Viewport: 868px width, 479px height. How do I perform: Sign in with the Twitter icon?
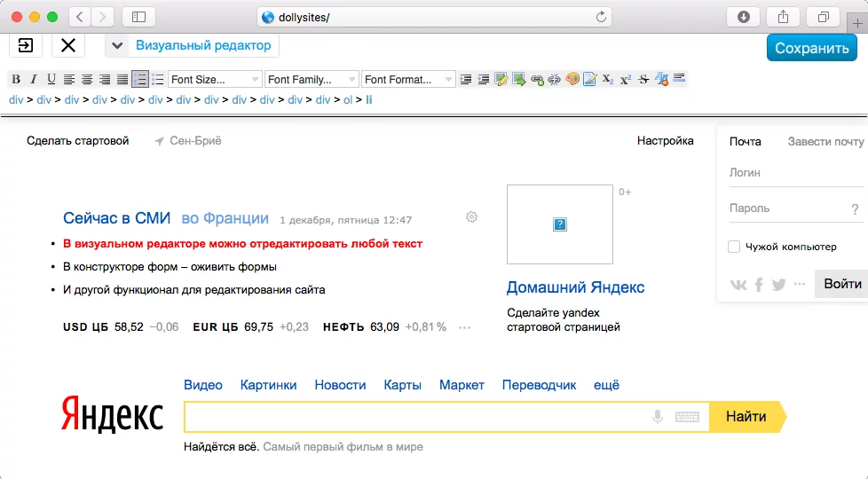779,285
